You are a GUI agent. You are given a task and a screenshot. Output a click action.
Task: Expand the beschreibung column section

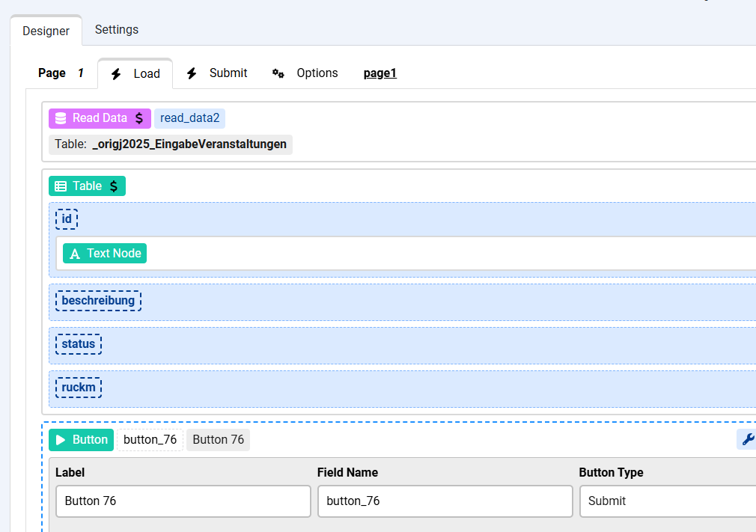click(98, 301)
